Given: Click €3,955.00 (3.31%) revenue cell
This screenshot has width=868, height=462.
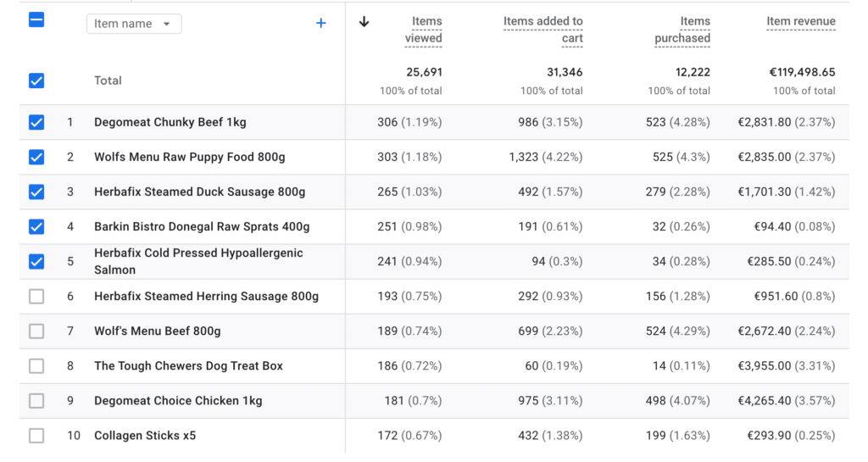Looking at the screenshot, I should [x=787, y=366].
